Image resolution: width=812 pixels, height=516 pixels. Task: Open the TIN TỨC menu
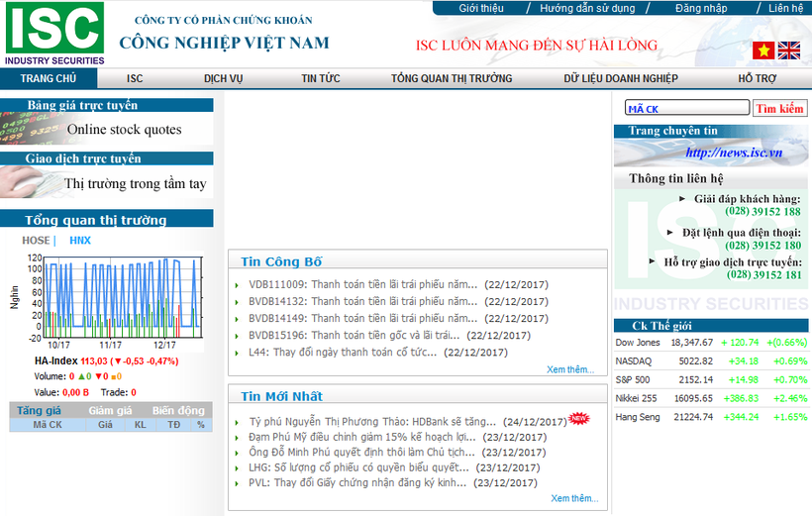[x=321, y=78]
